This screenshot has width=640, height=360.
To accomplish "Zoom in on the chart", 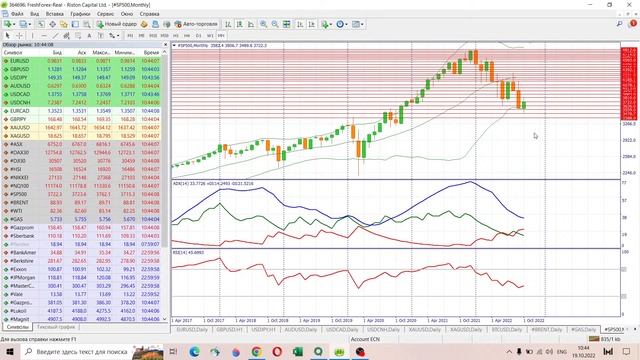I will click(x=264, y=24).
